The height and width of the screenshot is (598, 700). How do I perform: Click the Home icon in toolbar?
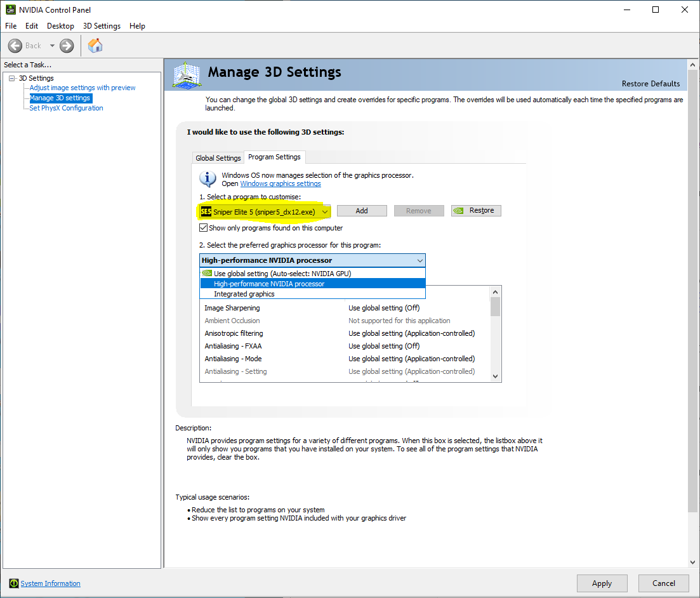[x=95, y=46]
